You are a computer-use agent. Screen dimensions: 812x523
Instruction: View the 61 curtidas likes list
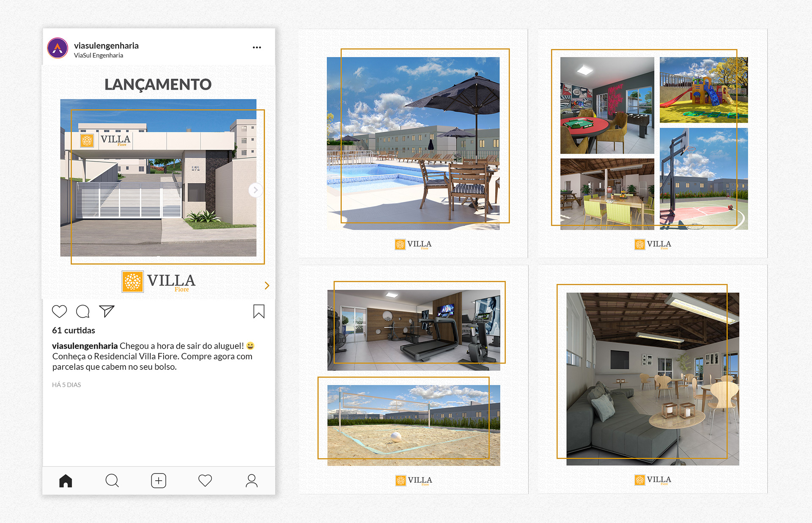[x=74, y=330]
